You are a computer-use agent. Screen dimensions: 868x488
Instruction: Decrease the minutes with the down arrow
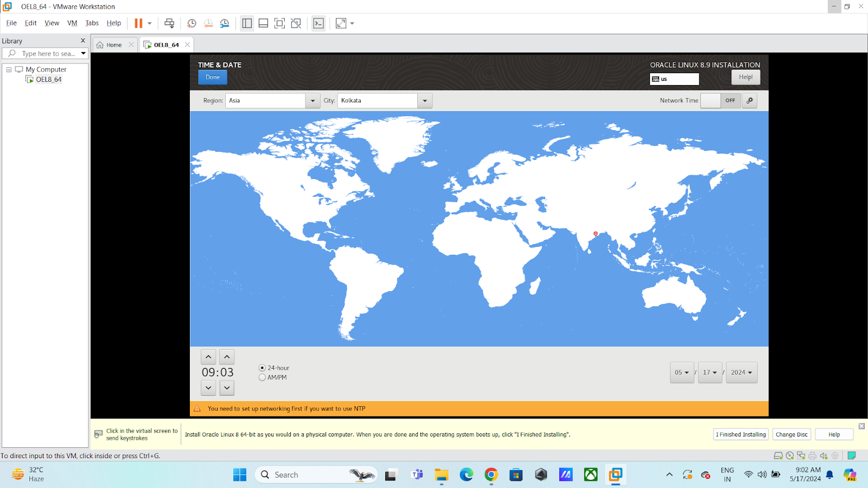[x=227, y=388]
